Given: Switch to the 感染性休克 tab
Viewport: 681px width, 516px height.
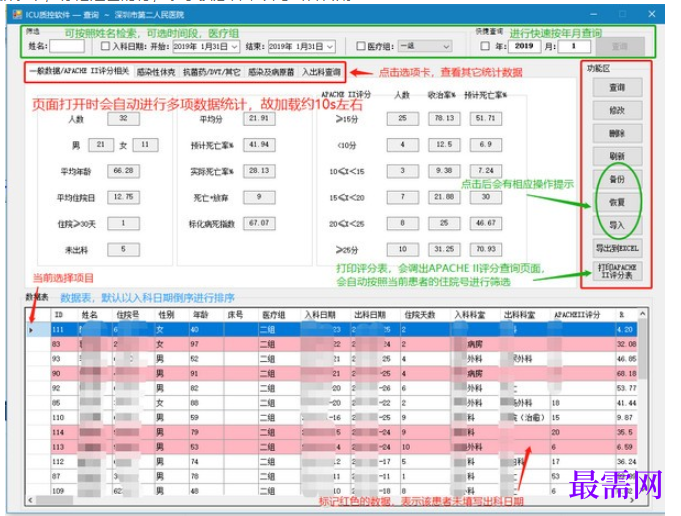Looking at the screenshot, I should tap(156, 72).
